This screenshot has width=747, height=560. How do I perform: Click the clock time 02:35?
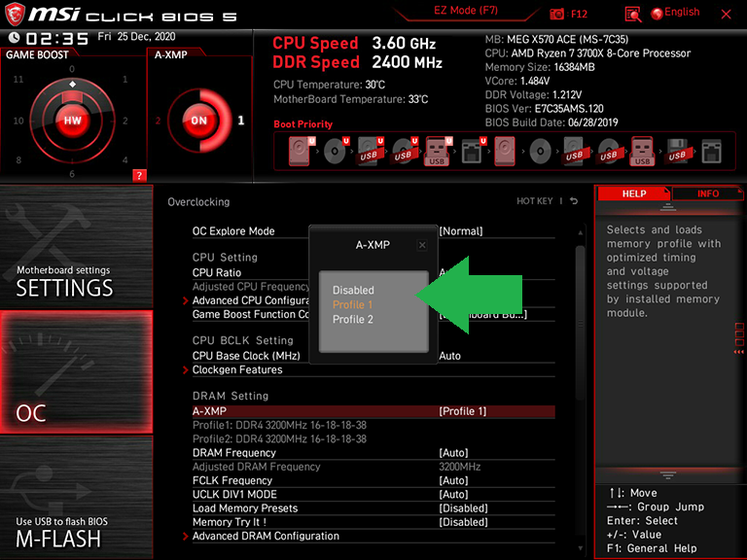tap(56, 38)
